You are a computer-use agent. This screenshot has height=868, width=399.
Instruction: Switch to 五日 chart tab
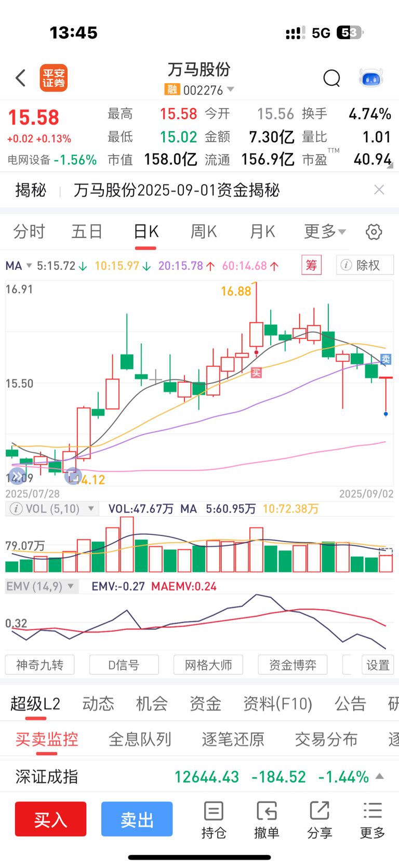point(87,232)
